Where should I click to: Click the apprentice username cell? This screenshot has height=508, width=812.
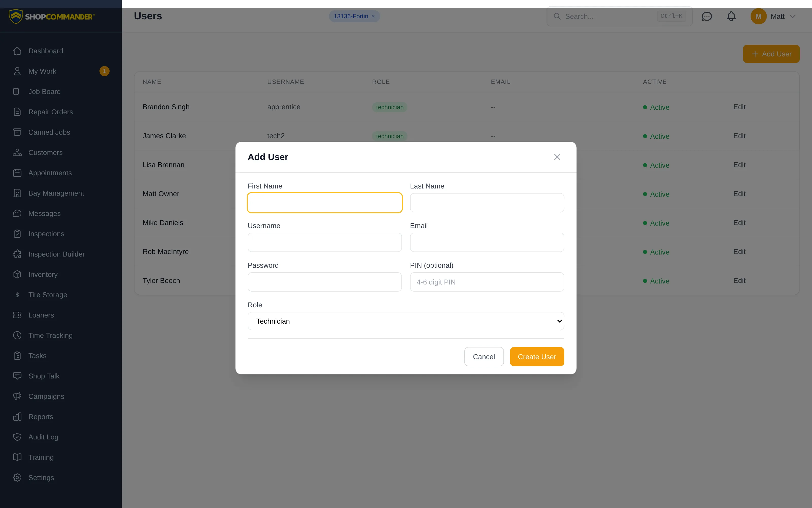pyautogui.click(x=283, y=107)
